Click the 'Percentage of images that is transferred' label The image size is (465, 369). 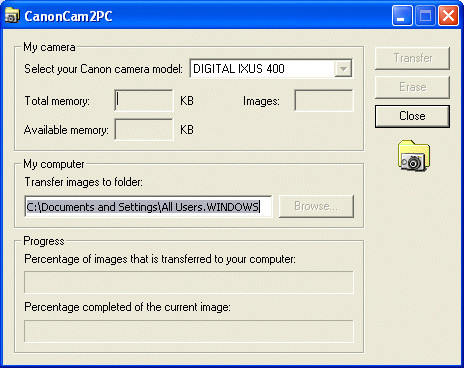tap(160, 259)
